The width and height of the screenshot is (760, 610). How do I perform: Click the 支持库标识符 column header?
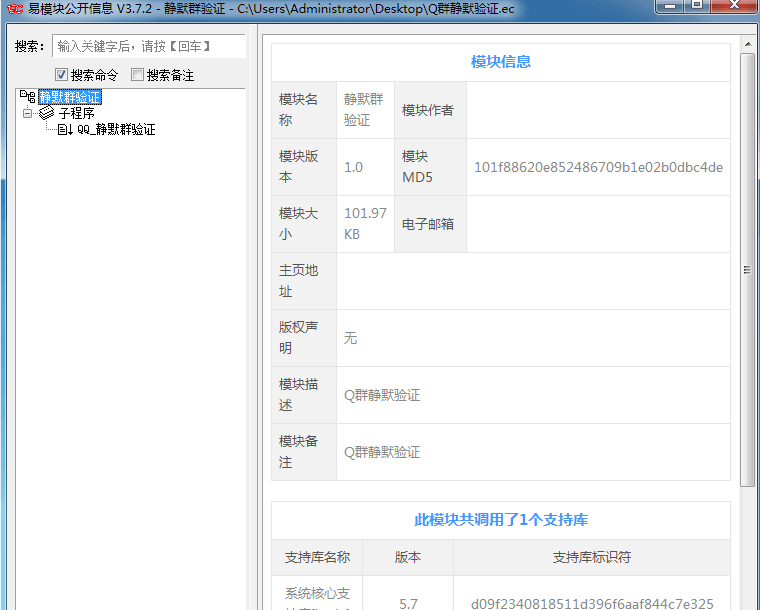(592, 557)
